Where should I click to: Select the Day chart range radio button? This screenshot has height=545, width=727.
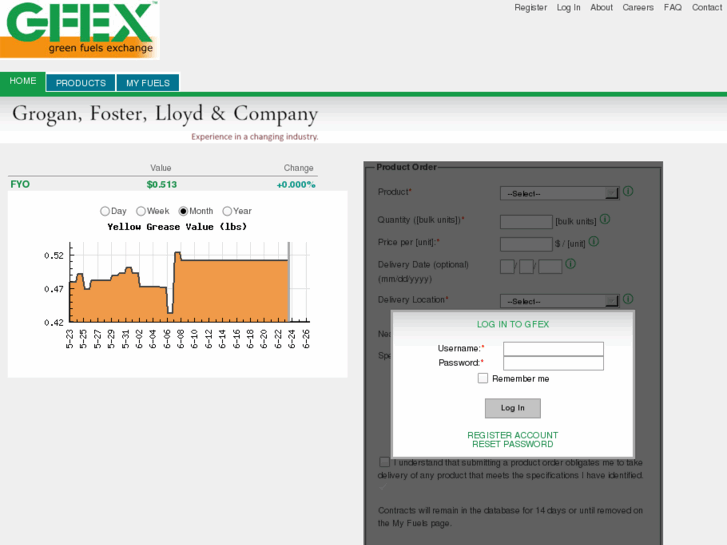105,212
